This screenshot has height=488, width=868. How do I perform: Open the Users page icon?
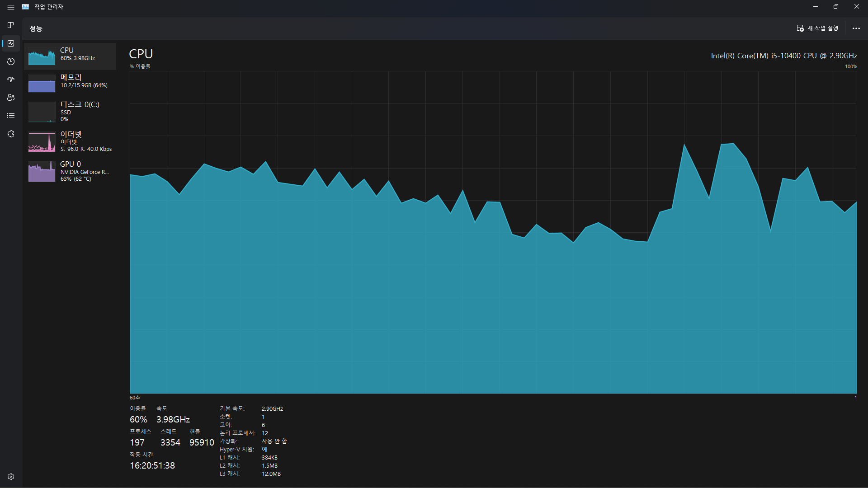coord(11,98)
